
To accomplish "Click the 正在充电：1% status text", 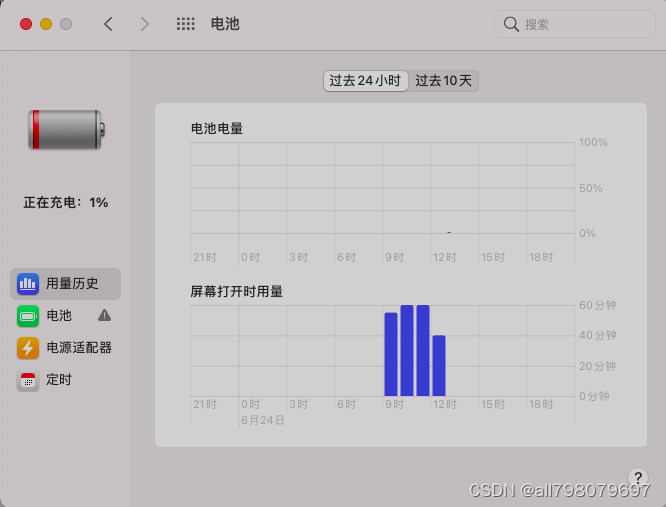I will click(66, 203).
